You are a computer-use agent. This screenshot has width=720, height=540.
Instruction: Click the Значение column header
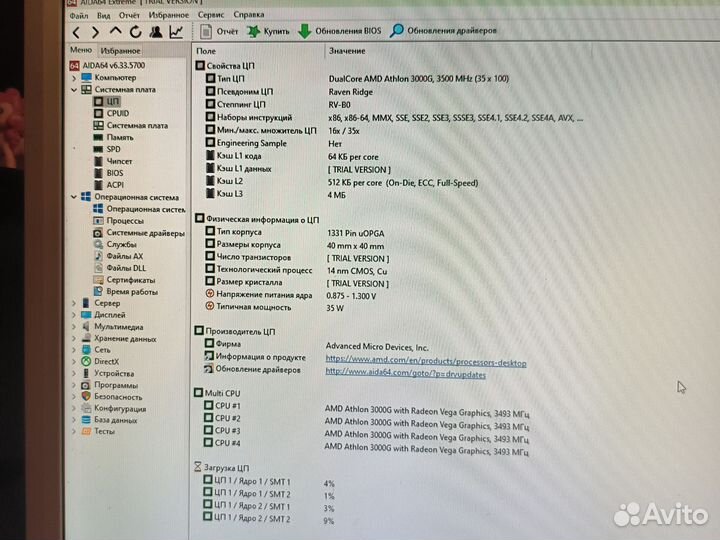(x=346, y=50)
